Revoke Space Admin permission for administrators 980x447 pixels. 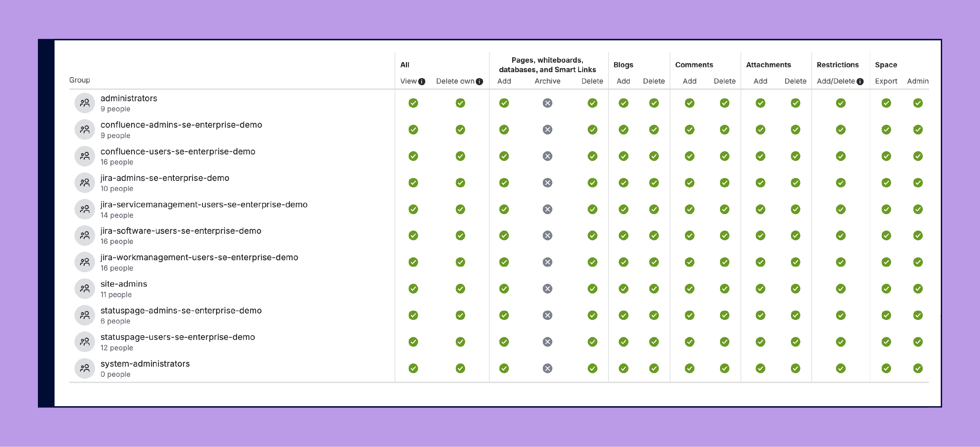(x=918, y=103)
